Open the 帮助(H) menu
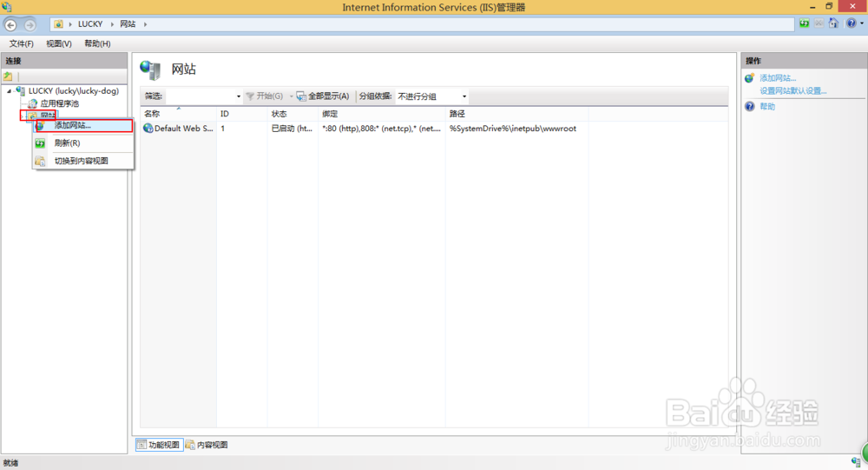868x470 pixels. coord(97,43)
